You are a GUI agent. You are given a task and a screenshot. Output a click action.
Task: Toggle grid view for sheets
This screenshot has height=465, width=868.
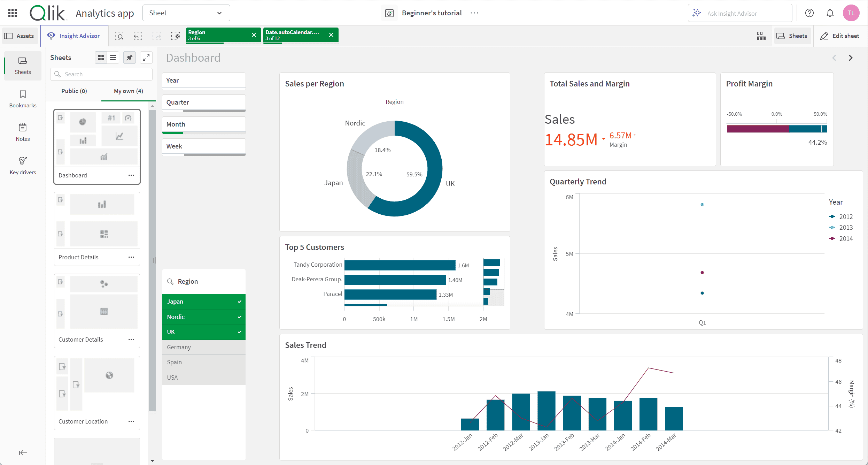(x=100, y=57)
